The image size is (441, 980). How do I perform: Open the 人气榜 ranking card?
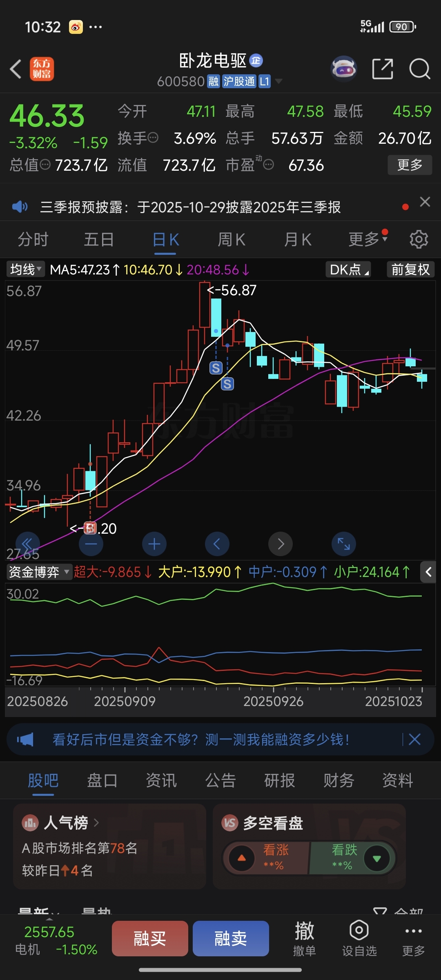tap(109, 846)
